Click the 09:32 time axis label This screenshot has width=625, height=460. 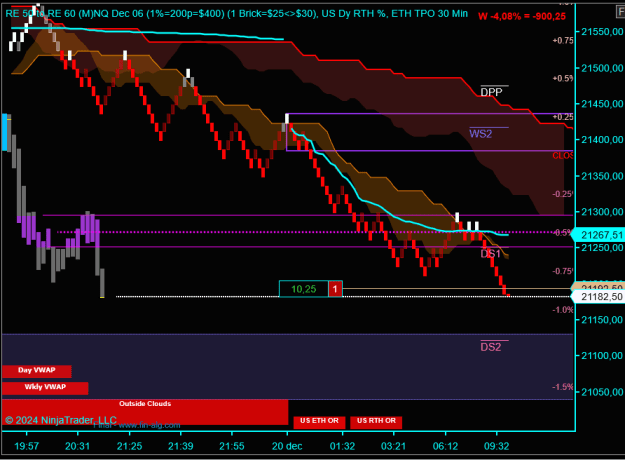pos(496,446)
